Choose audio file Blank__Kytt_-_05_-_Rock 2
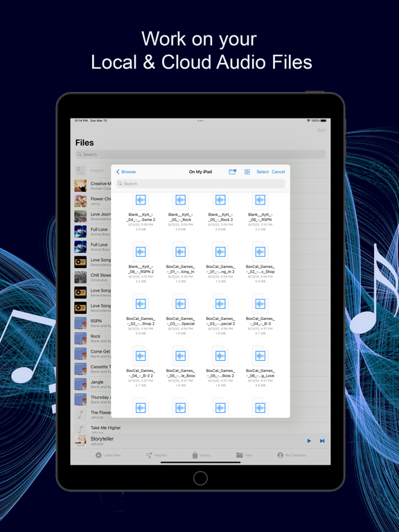This screenshot has height=532, width=399. 220,212
